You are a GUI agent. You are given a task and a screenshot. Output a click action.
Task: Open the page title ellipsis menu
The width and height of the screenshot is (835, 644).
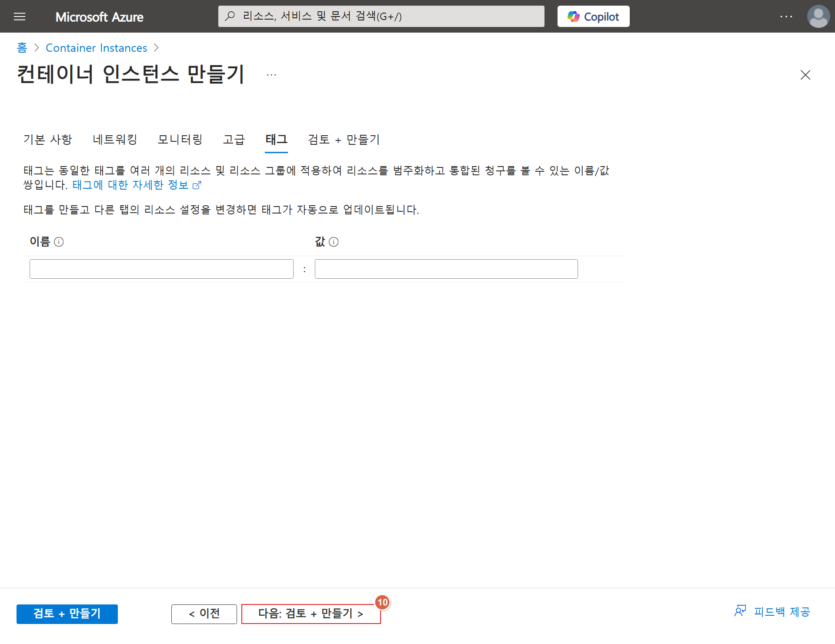click(271, 75)
